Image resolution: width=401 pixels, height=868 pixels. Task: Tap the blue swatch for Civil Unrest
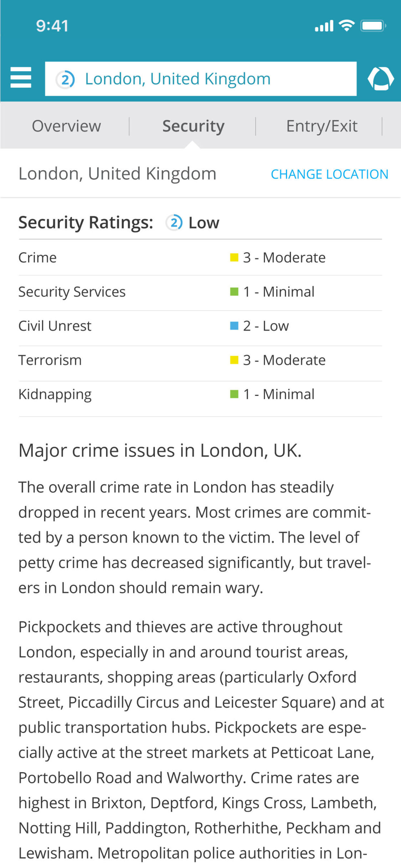tap(234, 326)
